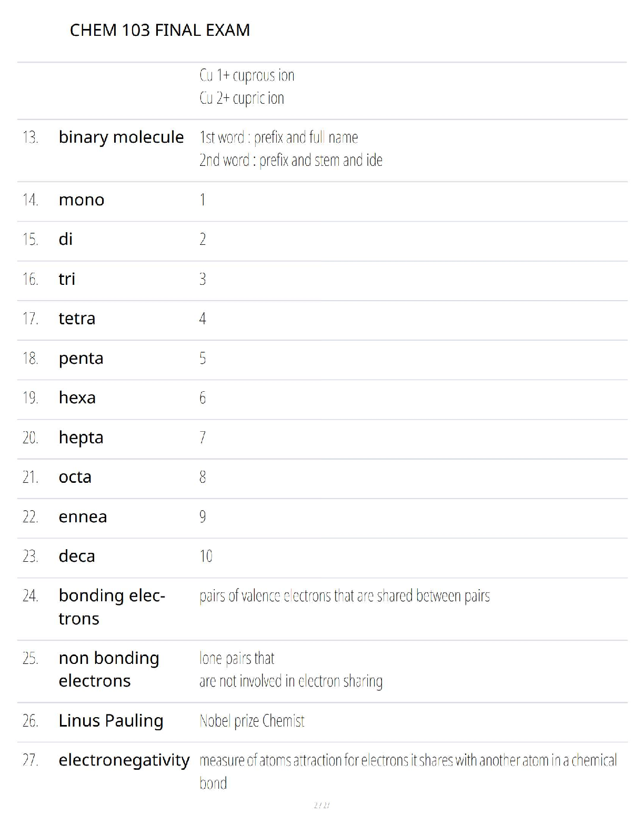Select the "electronegativity" term

click(124, 760)
